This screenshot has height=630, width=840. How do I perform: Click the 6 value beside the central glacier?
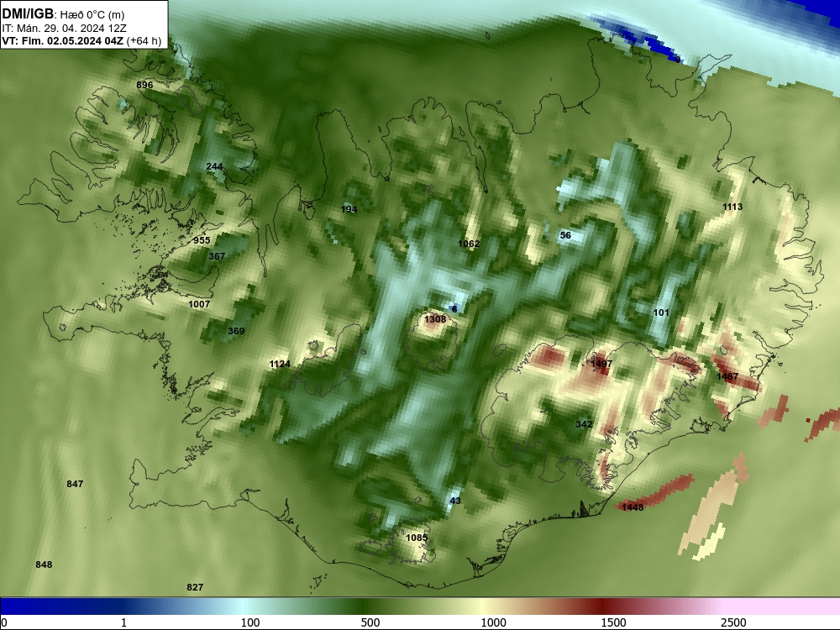click(x=454, y=309)
